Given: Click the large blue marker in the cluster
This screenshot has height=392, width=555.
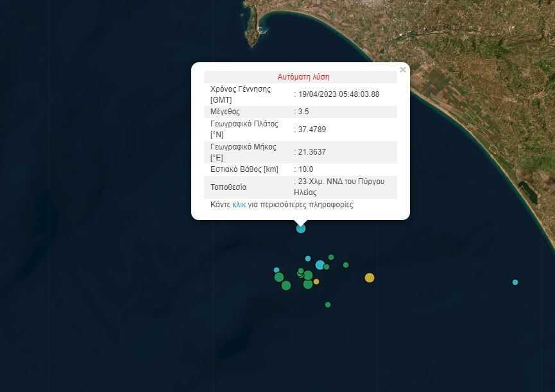Looking at the screenshot, I should pos(320,264).
